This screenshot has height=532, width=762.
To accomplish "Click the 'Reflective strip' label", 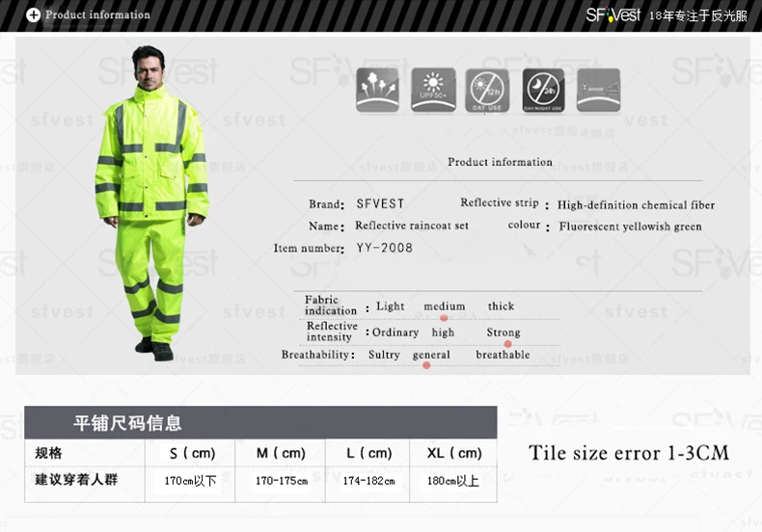I will point(500,202).
